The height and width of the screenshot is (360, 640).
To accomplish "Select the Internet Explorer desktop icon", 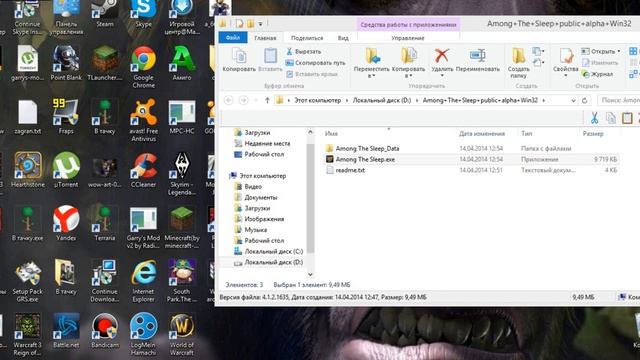I will tap(143, 281).
